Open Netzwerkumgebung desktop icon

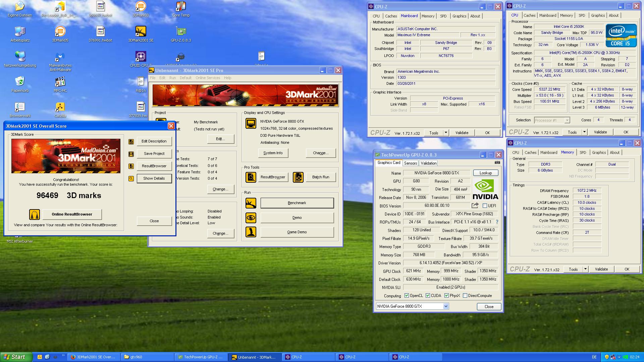pyautogui.click(x=20, y=59)
